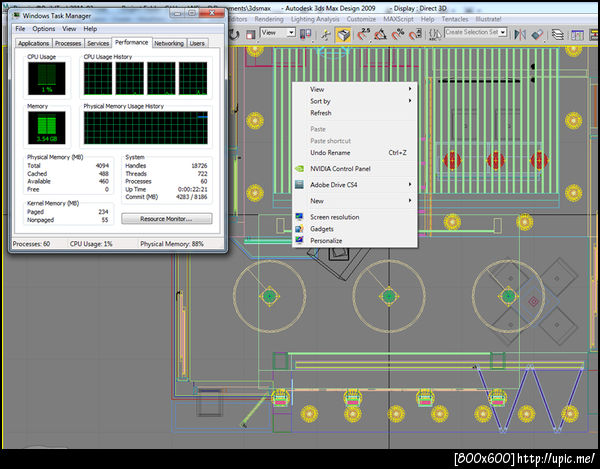This screenshot has height=469, width=600.
Task: Click the Adobe Drive CS4 icon
Action: pos(299,185)
